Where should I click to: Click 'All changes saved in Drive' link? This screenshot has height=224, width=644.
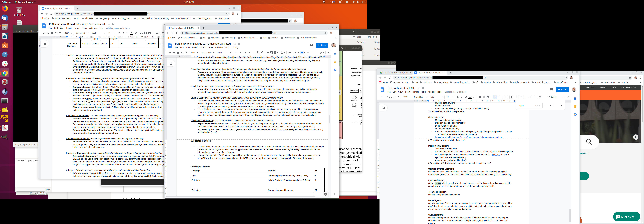(x=118, y=28)
